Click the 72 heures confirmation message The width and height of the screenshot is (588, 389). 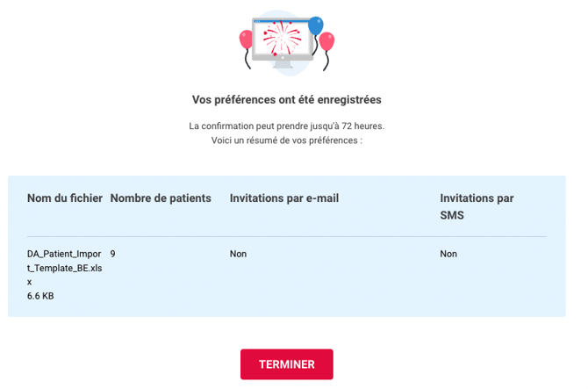point(286,126)
